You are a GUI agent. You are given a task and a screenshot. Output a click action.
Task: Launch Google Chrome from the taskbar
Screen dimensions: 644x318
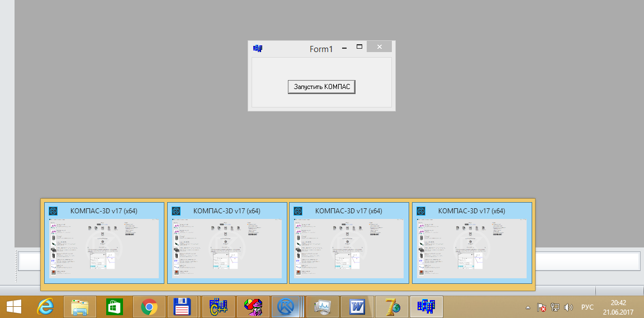pos(149,307)
